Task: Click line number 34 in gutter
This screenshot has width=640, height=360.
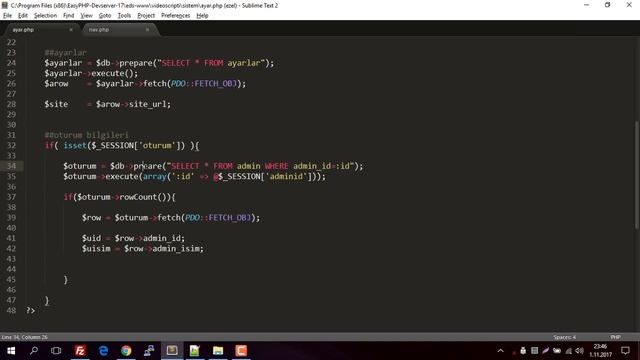Action: click(11, 166)
